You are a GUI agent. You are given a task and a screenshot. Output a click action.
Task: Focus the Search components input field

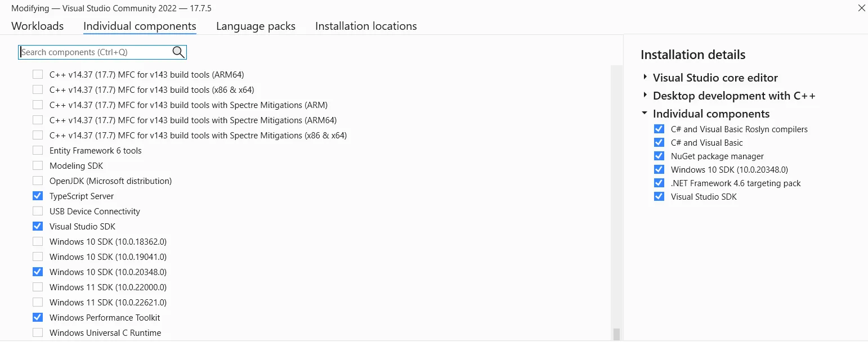(x=95, y=52)
